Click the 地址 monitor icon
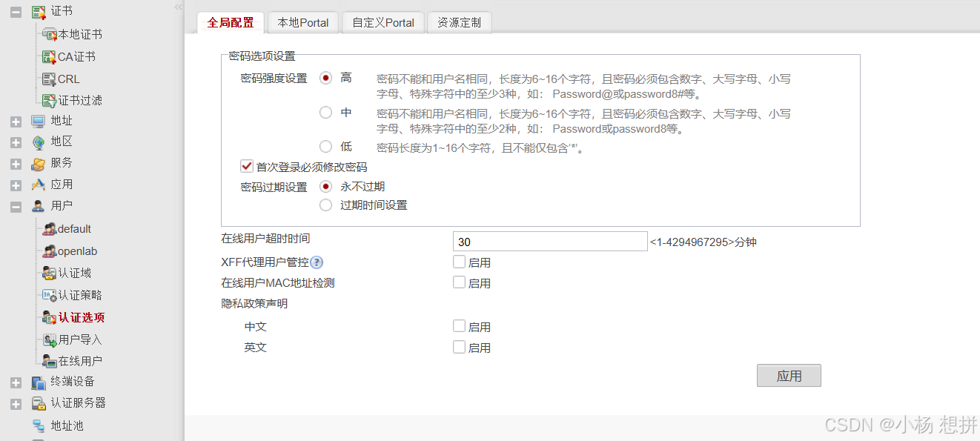The image size is (980, 441). click(39, 121)
